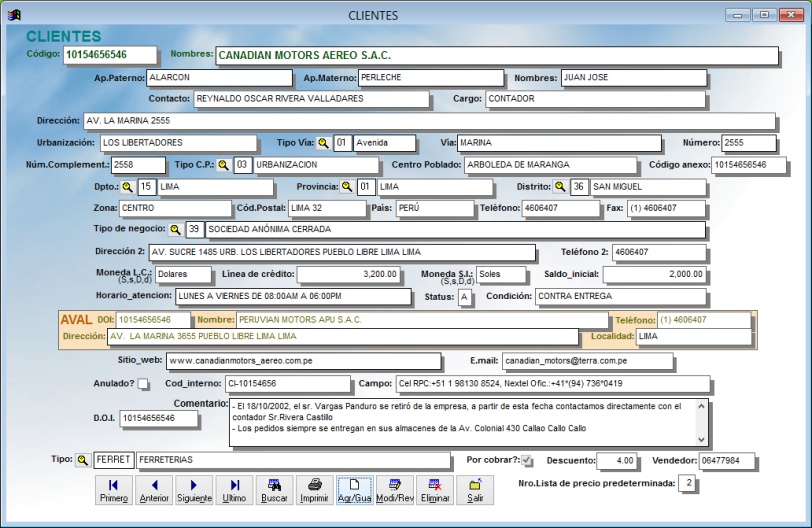Open client Tipo lookup magnifier
This screenshot has width=812, height=528.
coord(82,460)
